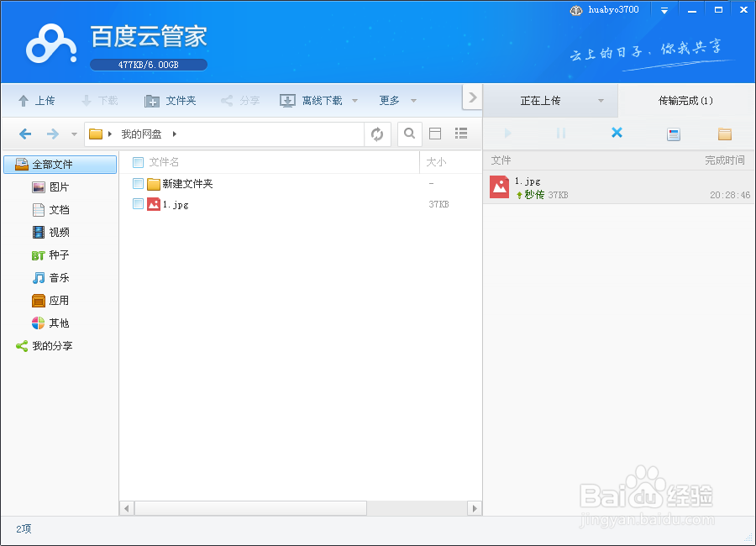756x546 pixels.
Task: Pause all current uploads
Action: pos(561,134)
